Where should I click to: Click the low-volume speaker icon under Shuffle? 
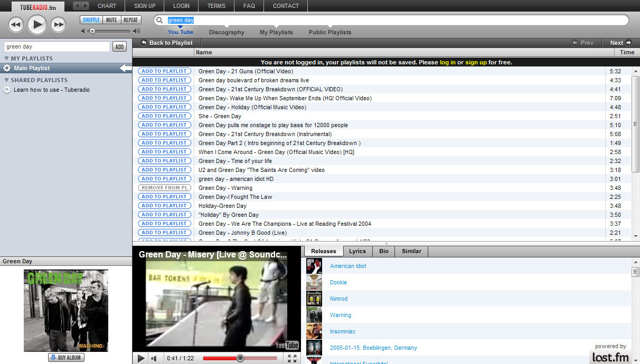(x=83, y=31)
